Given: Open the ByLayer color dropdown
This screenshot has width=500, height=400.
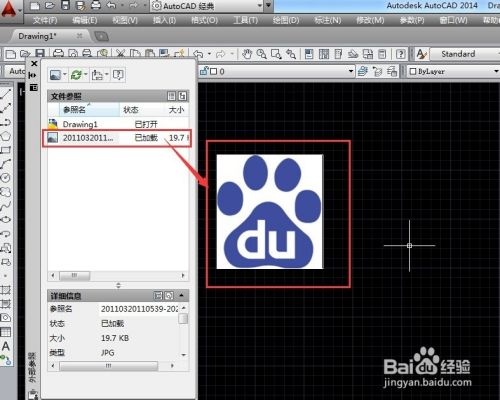Looking at the screenshot, I should pos(496,71).
